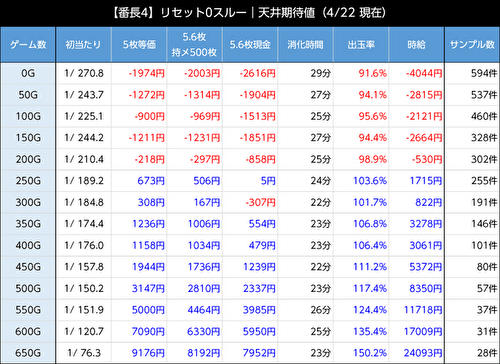The width and height of the screenshot is (500, 364).
Task: Click the ゲーム数 column header
Action: pos(28,45)
